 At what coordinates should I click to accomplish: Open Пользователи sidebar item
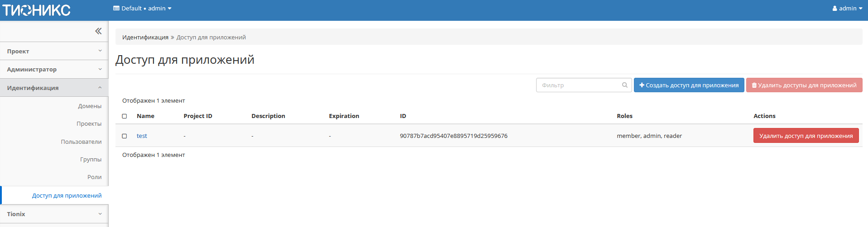point(81,142)
